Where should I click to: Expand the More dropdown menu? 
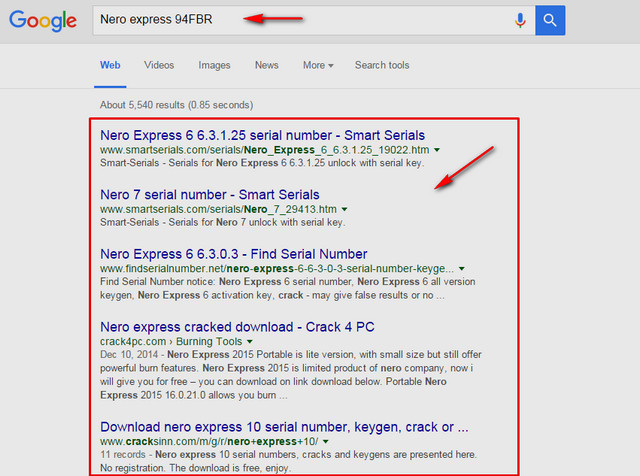point(318,65)
